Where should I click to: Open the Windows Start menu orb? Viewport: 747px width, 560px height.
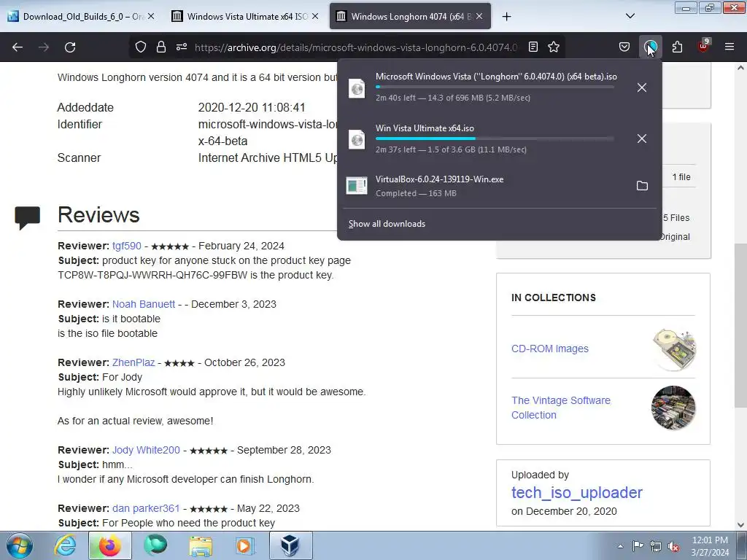(x=19, y=545)
